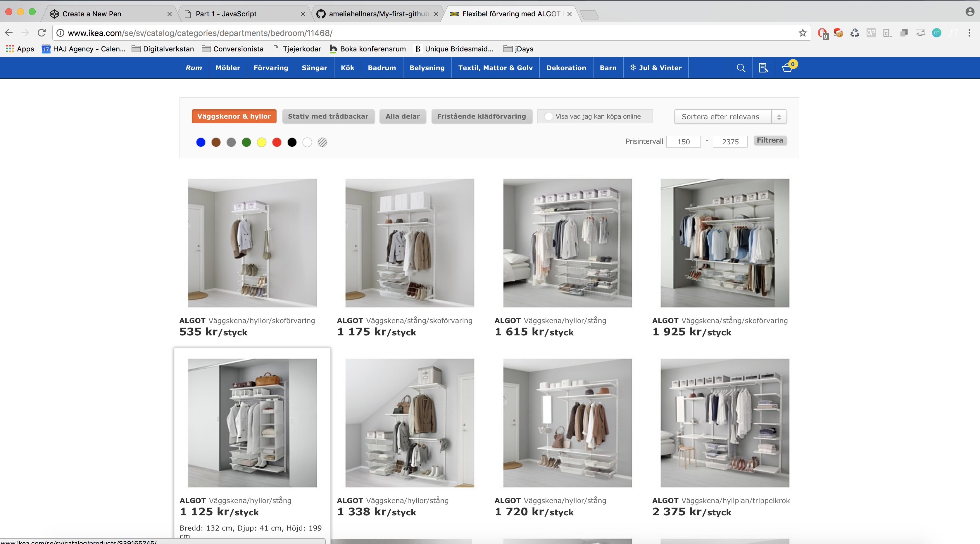Open the Apps grid in bookmarks bar
Viewport: 980px width, 544px height.
coord(20,49)
